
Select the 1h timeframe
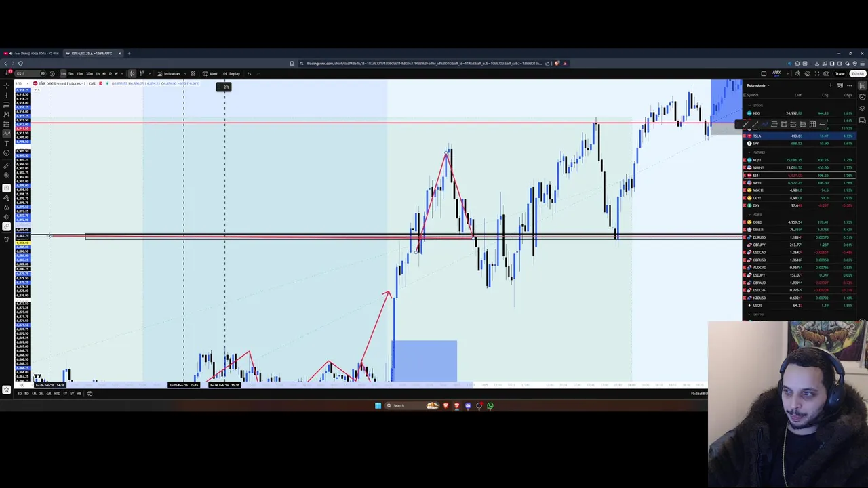tap(98, 74)
